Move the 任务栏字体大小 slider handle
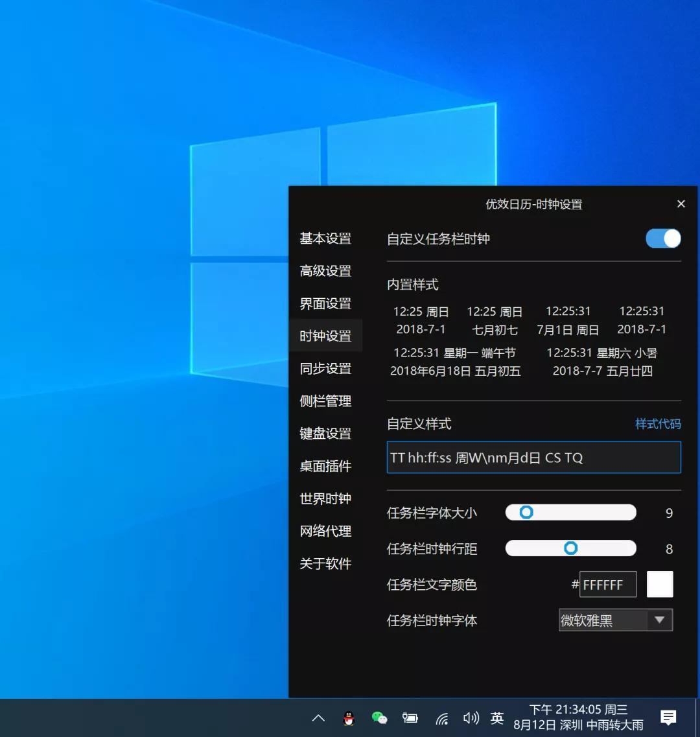Image resolution: width=700 pixels, height=737 pixels. pos(526,512)
